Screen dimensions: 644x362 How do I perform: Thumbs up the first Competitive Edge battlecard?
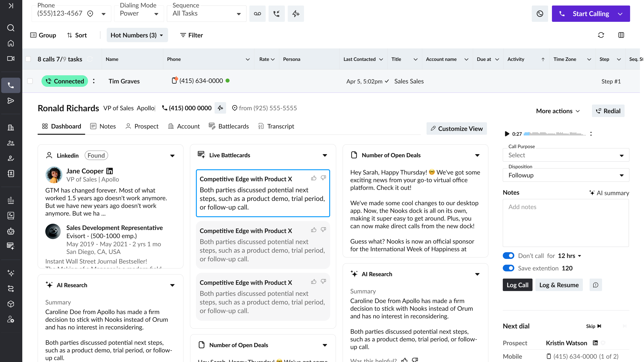tap(314, 178)
